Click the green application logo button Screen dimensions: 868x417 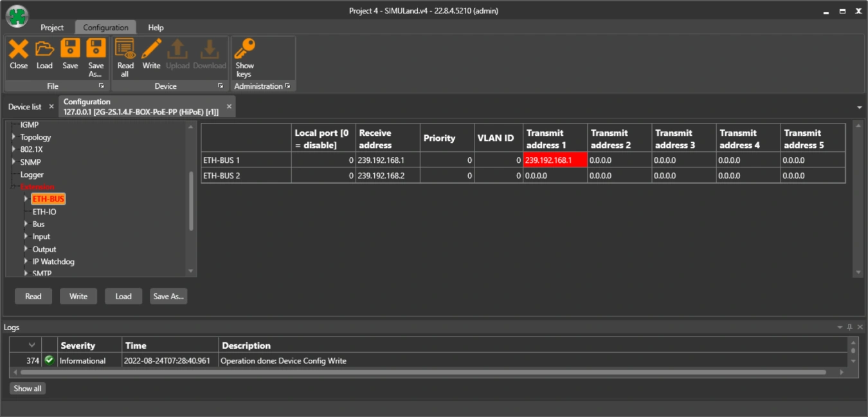(x=17, y=17)
